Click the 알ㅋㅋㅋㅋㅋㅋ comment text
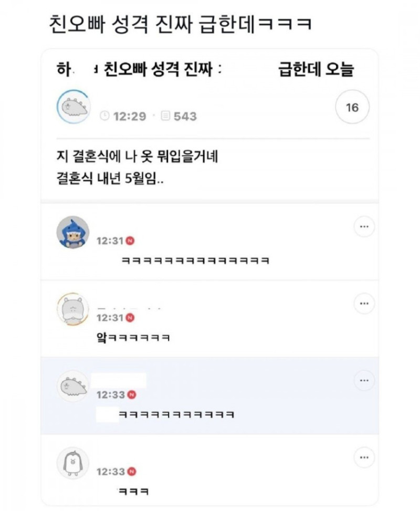Viewport: 420px width, 511px height. pos(133,337)
